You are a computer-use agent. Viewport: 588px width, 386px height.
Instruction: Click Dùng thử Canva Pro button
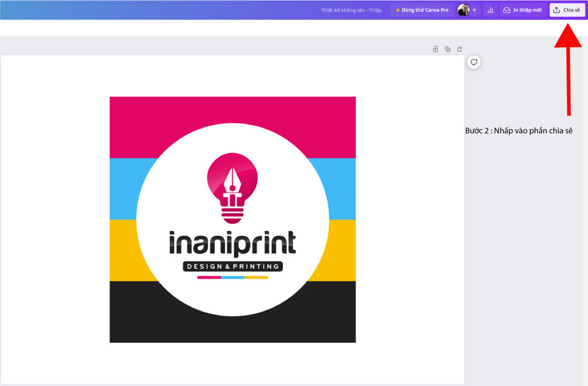click(422, 10)
